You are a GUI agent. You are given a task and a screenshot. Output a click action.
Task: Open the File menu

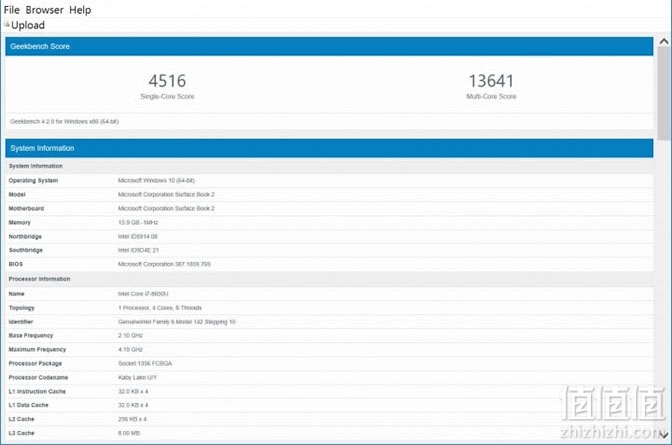[12, 10]
